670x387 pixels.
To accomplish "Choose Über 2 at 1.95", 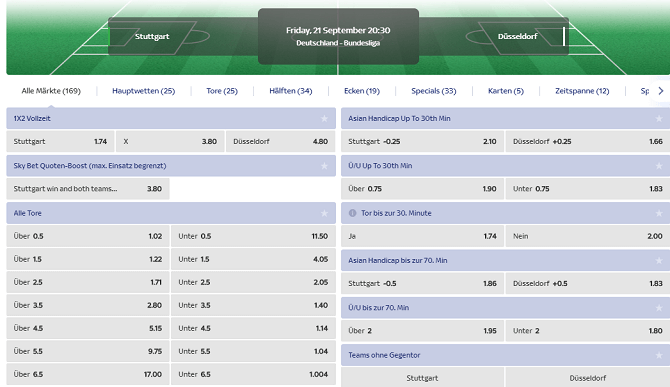I will click(422, 331).
